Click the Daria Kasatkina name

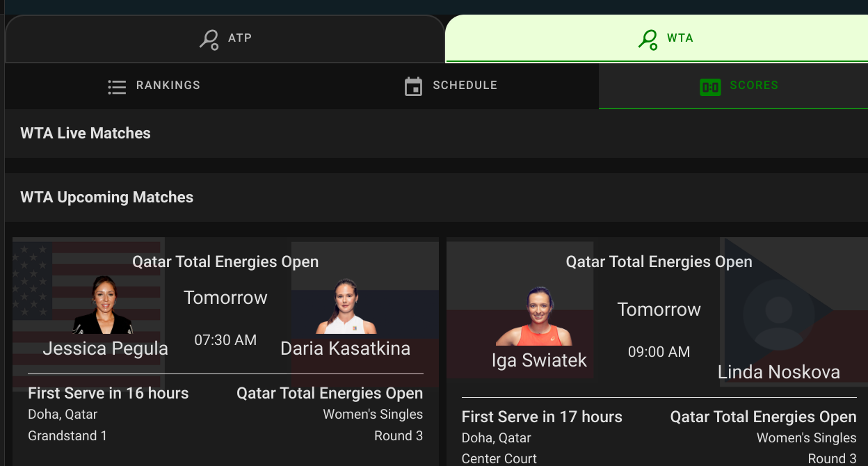(345, 348)
